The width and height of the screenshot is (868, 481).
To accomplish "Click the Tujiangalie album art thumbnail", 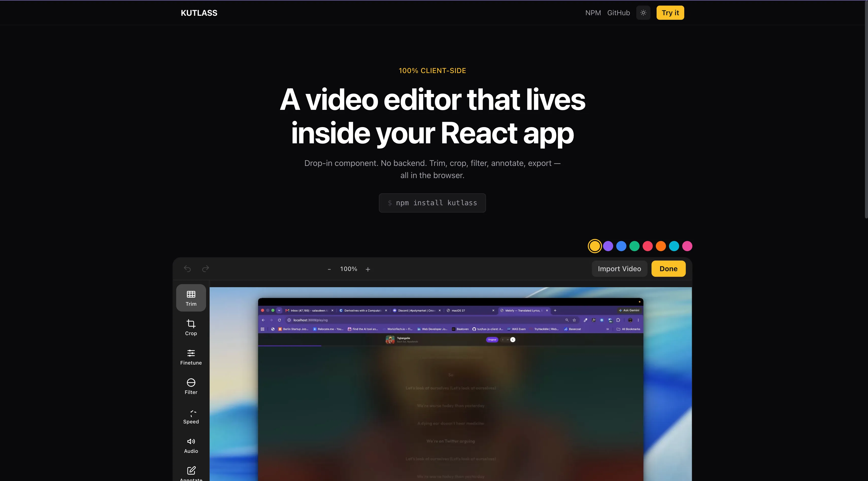I will 390,339.
